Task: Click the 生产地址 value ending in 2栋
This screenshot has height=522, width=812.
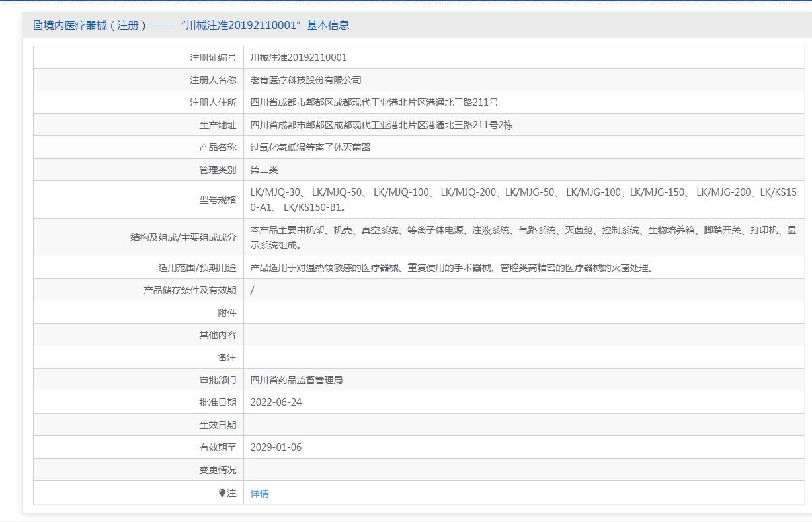Action: point(381,125)
